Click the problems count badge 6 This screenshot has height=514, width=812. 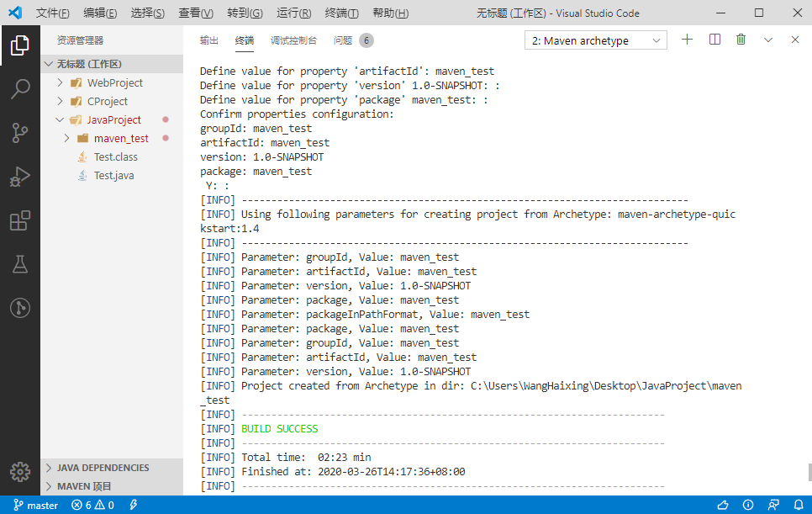(366, 40)
